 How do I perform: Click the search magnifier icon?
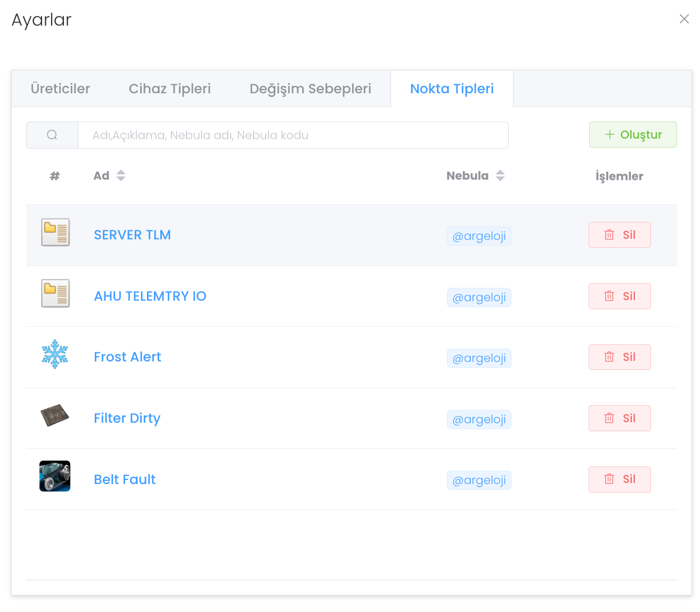click(x=52, y=135)
